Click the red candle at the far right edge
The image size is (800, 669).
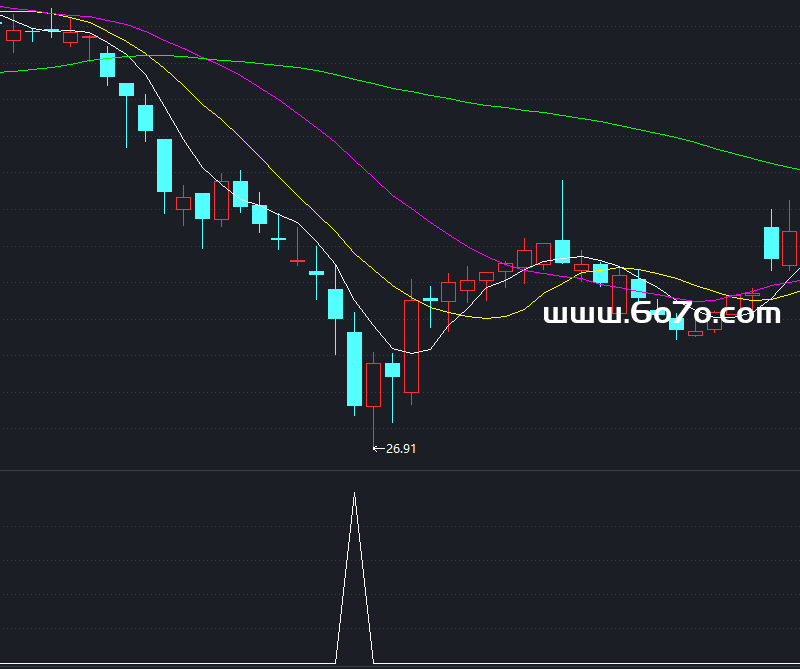pos(790,247)
